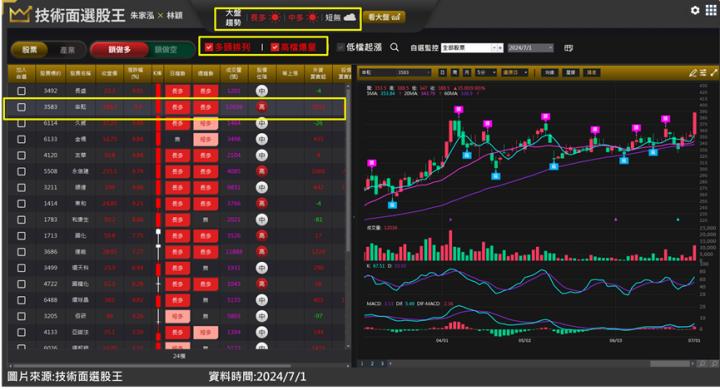Screen dimensions: 720x390
Task: Click the 中 position badge for stock 4133
Action: 262,332
